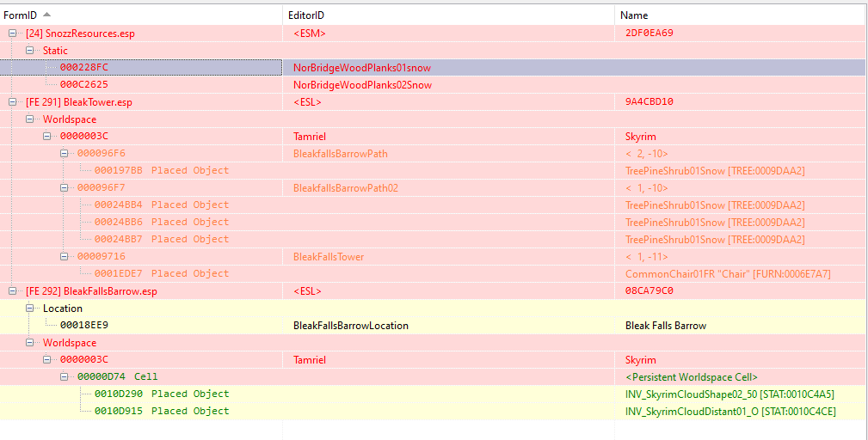Screen dimensions: 868x440
Task: Select placed object 0010D915
Action: (162, 411)
